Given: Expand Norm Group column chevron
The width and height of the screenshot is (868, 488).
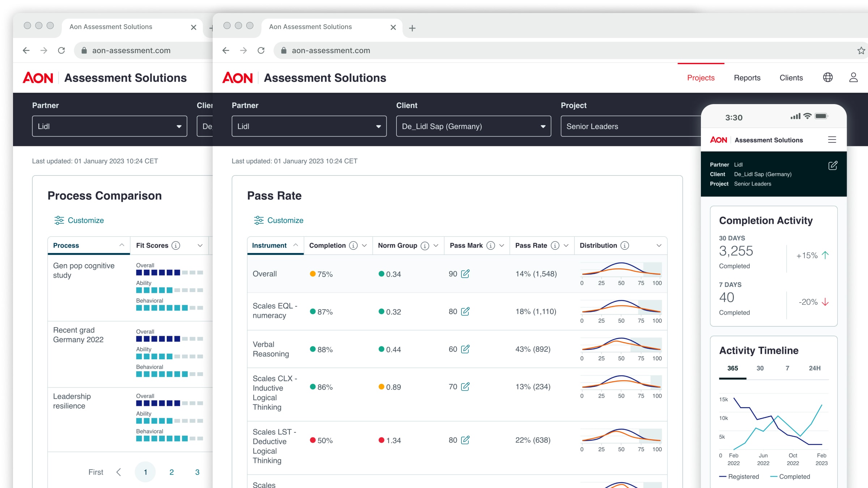Looking at the screenshot, I should point(436,245).
